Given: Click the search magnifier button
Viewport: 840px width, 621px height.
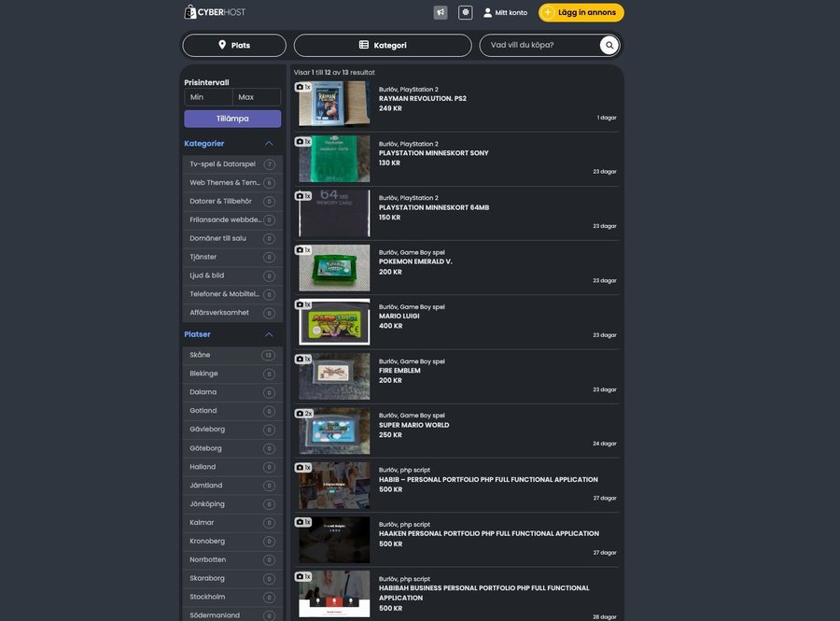Looking at the screenshot, I should (609, 45).
